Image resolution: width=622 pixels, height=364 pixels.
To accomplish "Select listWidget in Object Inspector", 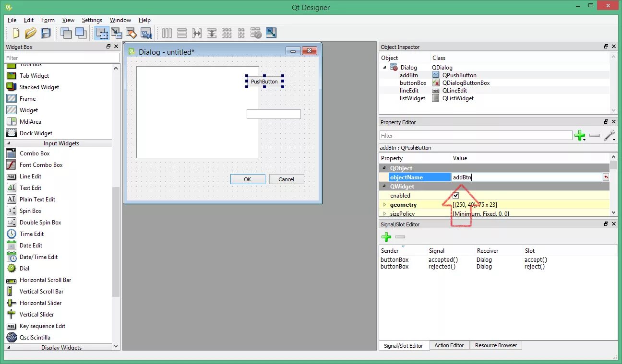I will click(412, 98).
